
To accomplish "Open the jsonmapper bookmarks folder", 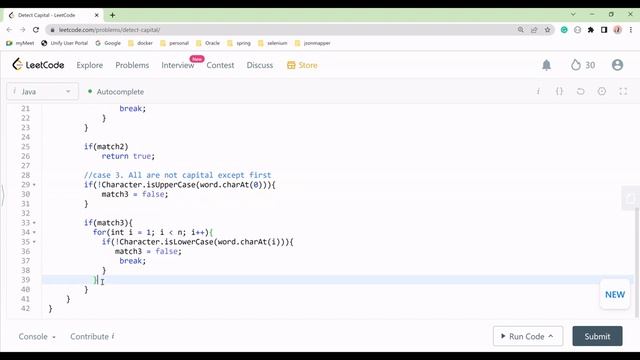I will pos(312,43).
